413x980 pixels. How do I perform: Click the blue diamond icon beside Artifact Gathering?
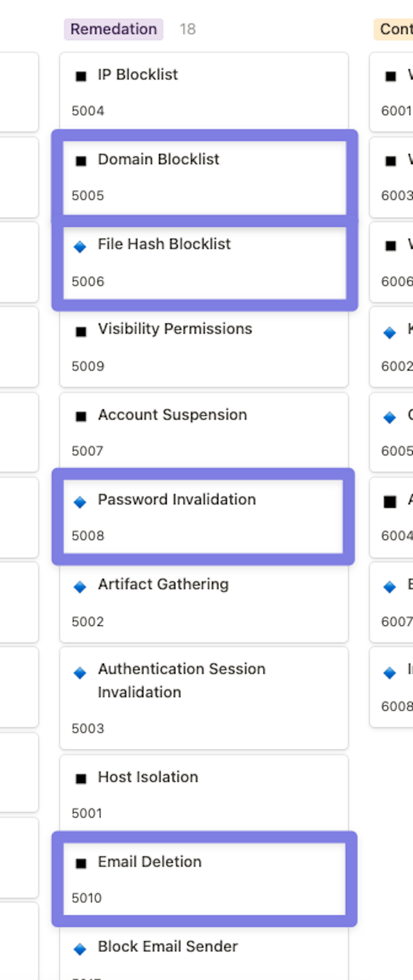80,587
